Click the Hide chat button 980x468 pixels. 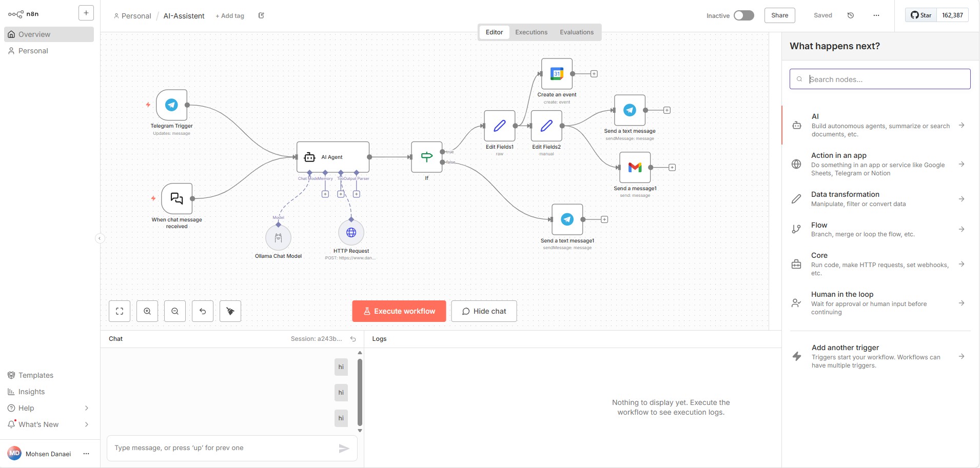coord(484,311)
